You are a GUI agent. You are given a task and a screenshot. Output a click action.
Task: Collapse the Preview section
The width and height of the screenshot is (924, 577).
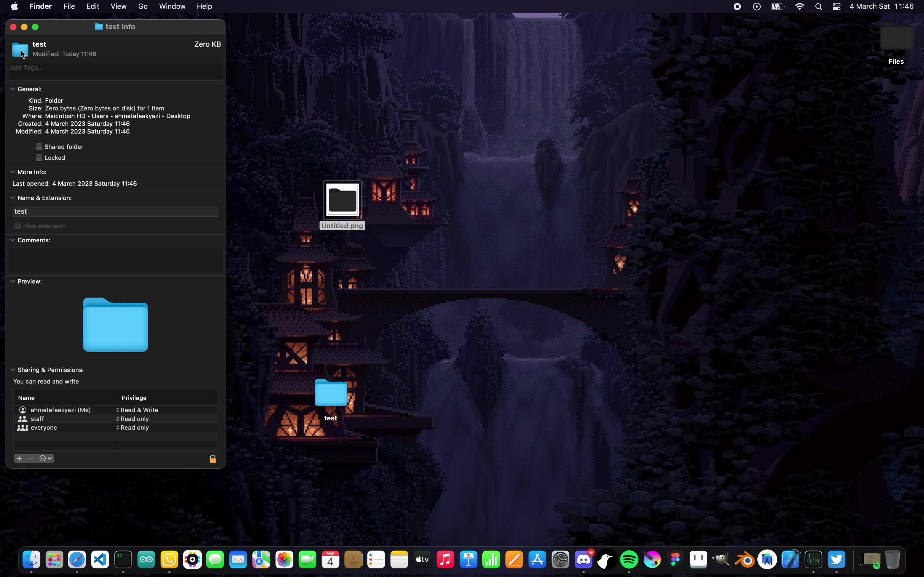(x=13, y=281)
